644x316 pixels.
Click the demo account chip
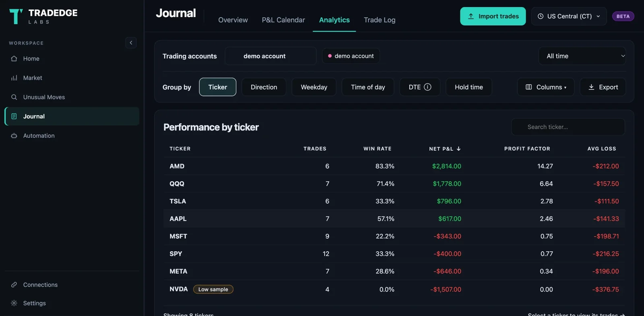click(351, 56)
